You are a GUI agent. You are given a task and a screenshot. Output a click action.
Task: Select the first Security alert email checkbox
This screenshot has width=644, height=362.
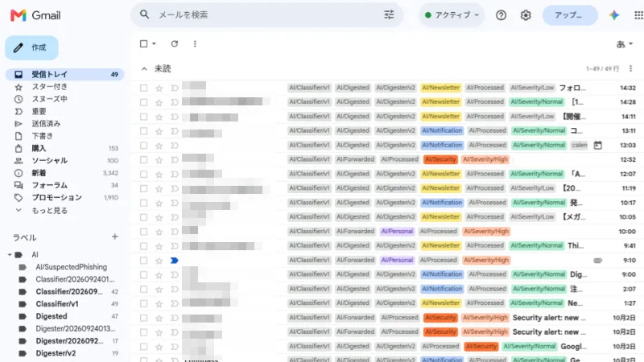[143, 318]
